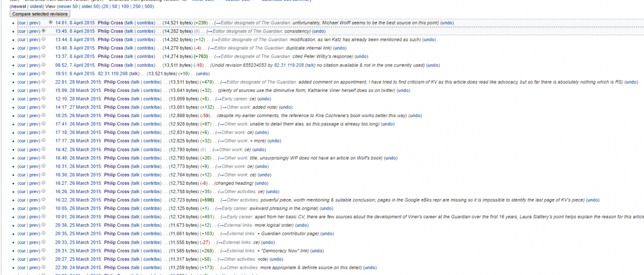Open the 14:01, 8 April 2015 revision
The height and width of the screenshot is (275, 644).
pos(74,23)
